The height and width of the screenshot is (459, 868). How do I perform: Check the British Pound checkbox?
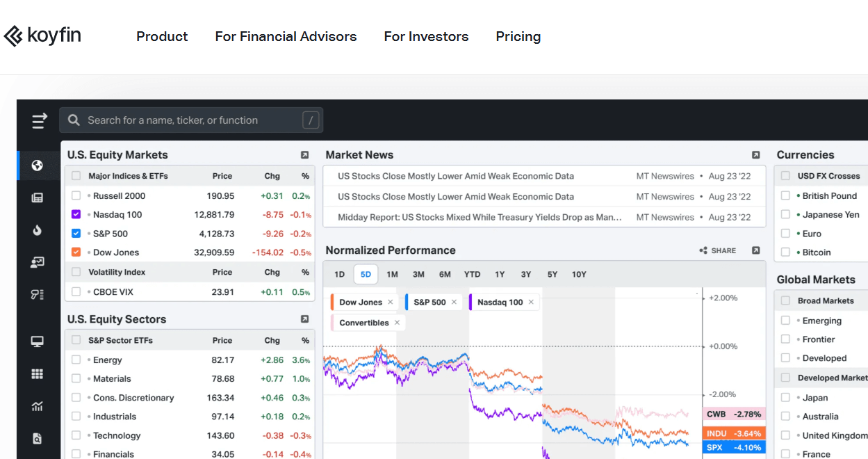point(785,196)
